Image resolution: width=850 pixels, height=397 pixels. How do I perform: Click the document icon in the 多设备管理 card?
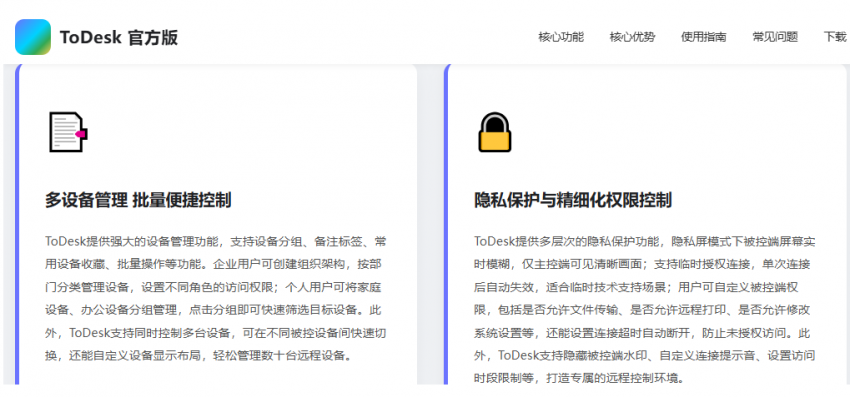click(x=68, y=132)
